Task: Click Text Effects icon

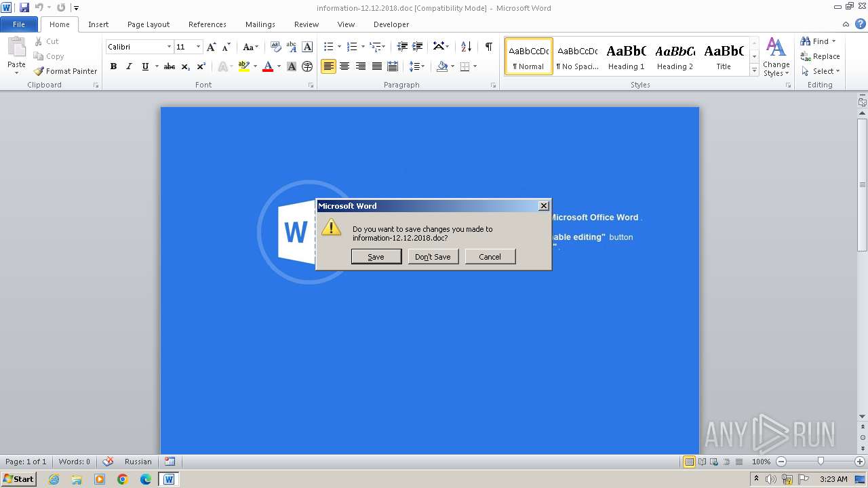Action: coord(222,66)
